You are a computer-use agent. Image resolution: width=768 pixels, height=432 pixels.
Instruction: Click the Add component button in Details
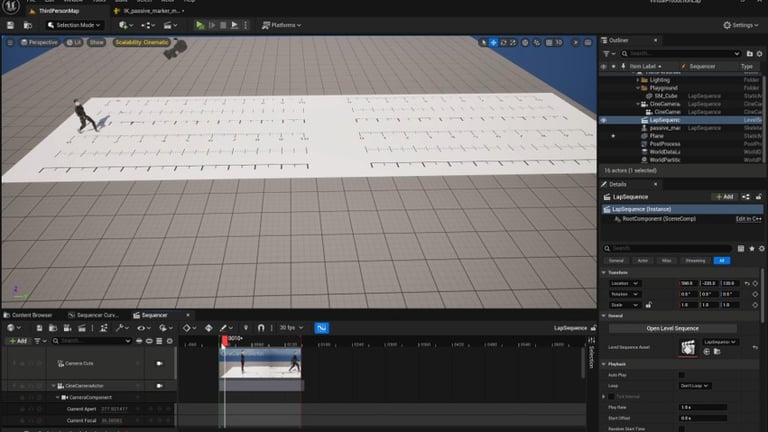point(723,197)
